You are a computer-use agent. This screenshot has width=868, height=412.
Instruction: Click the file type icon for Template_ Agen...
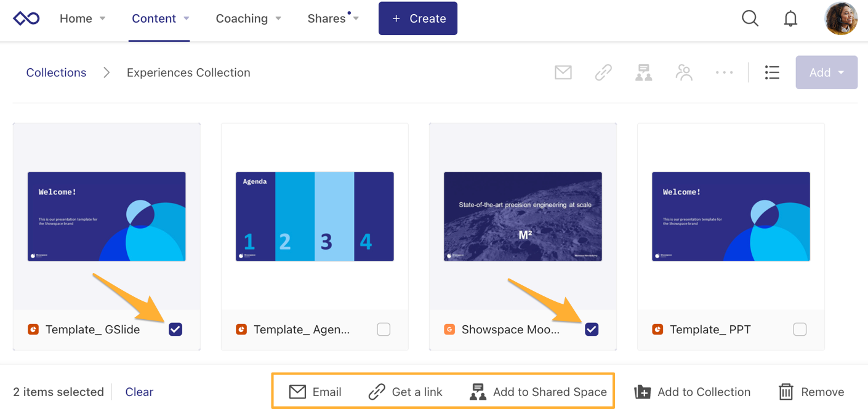tap(241, 330)
